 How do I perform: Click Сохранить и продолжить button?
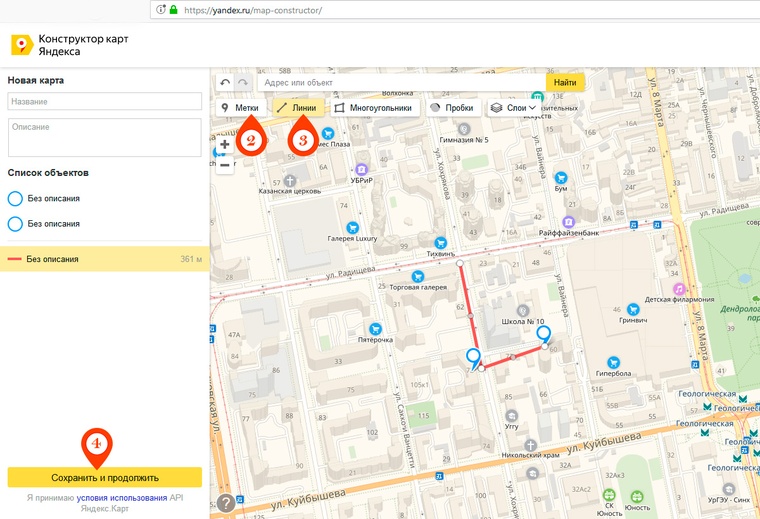105,477
